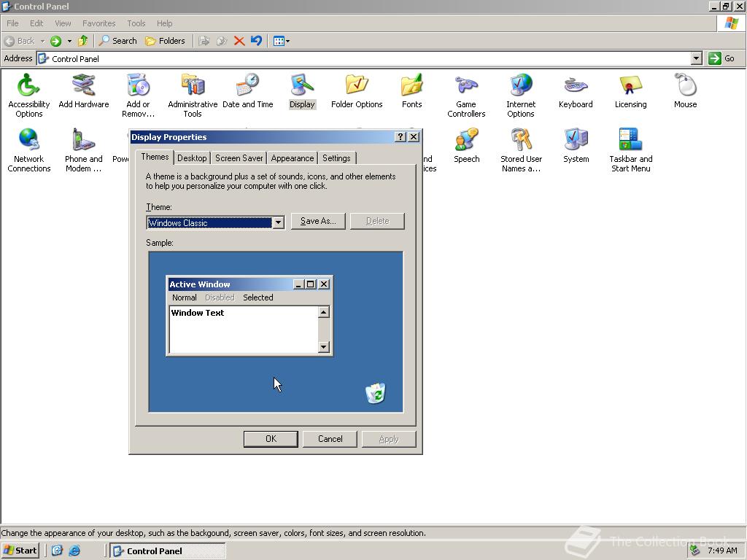The width and height of the screenshot is (747, 560).
Task: Open the Licensing icon
Action: pyautogui.click(x=630, y=90)
